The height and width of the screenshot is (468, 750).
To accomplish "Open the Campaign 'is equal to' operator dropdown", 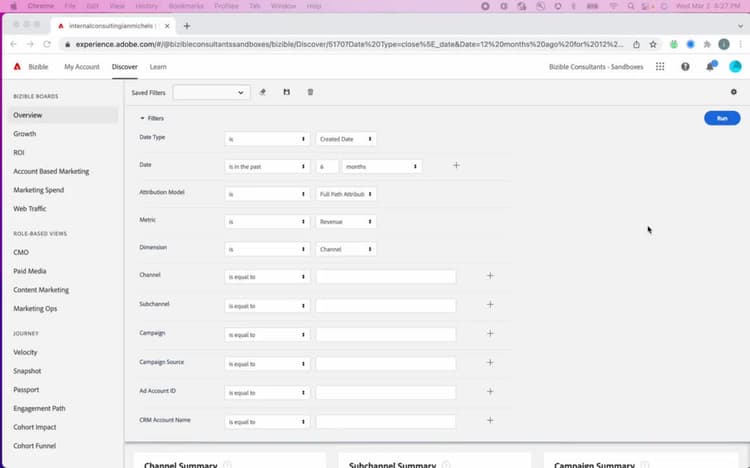I will point(267,334).
